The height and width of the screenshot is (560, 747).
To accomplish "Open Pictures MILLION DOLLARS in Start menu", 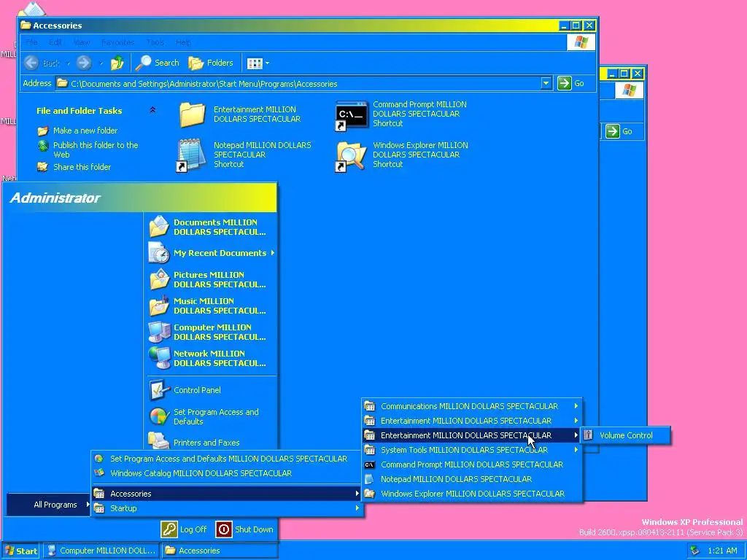I will (212, 279).
